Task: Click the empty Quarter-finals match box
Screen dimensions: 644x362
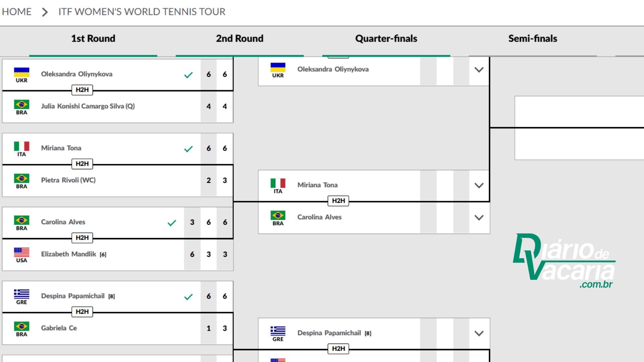Action: 579,128
